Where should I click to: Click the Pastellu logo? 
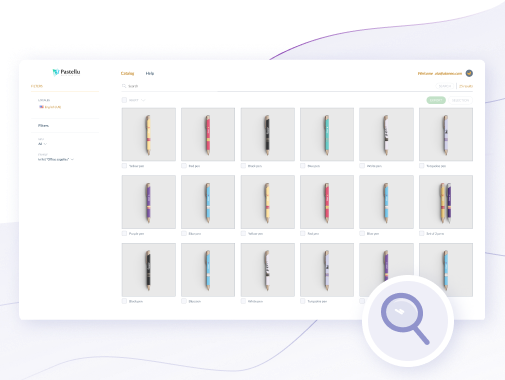(x=66, y=72)
